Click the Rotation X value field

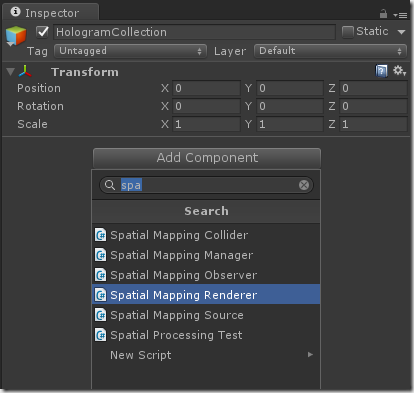tap(206, 106)
